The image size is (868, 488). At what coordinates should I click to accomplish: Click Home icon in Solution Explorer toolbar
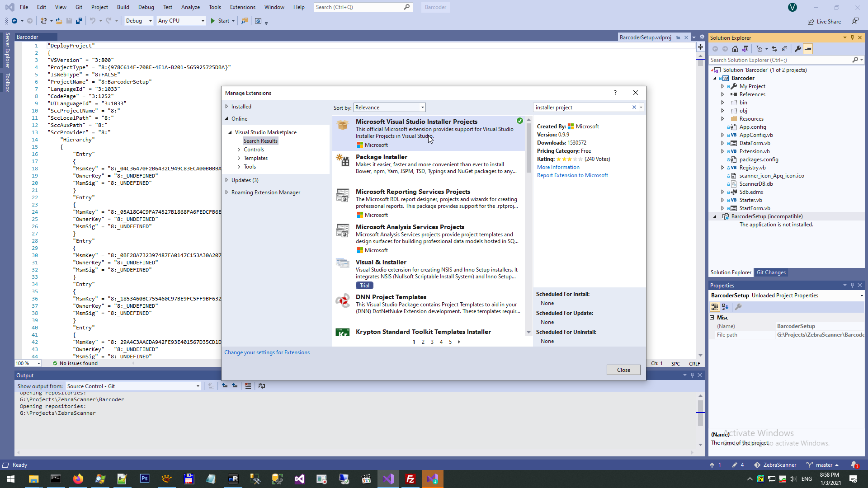(x=735, y=49)
